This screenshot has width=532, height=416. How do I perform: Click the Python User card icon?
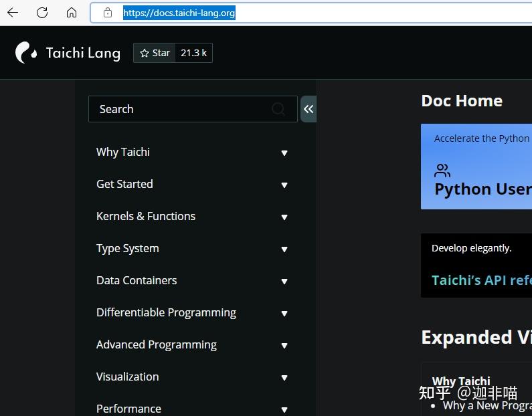[x=442, y=171]
